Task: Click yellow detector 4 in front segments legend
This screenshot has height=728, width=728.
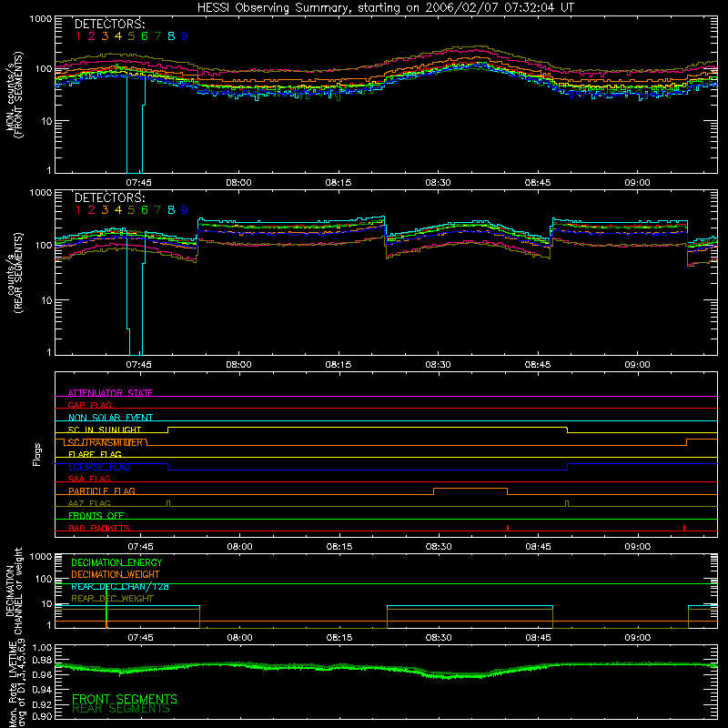Action: (x=118, y=36)
